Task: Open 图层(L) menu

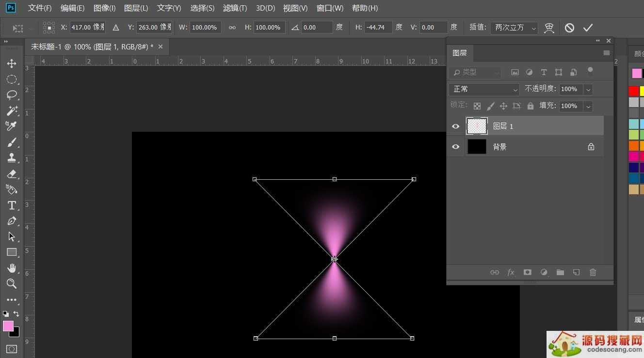Action: (136, 8)
